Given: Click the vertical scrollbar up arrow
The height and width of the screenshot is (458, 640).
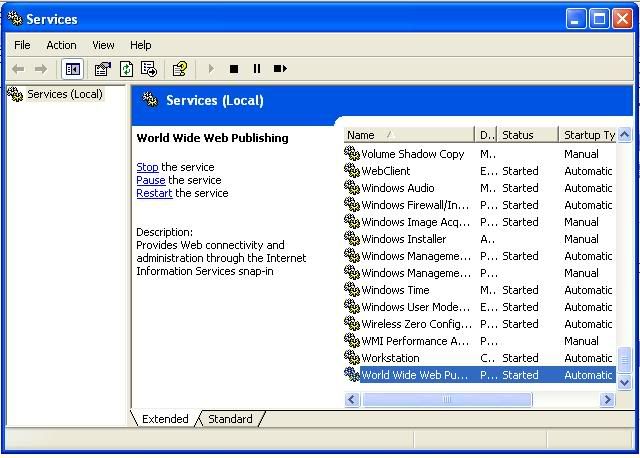Looking at the screenshot, I should (625, 135).
